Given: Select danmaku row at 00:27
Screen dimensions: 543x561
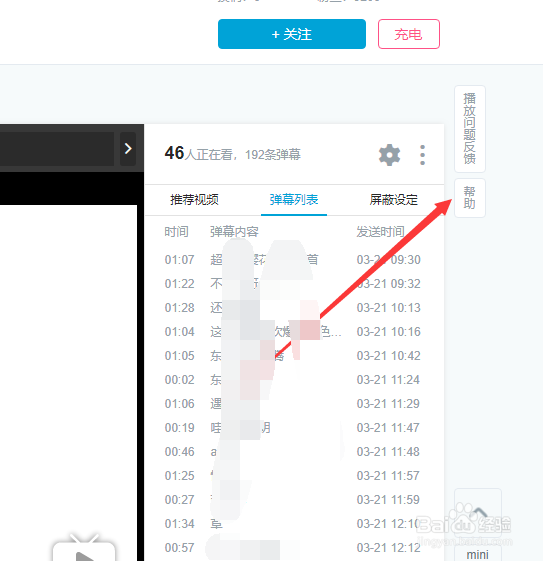Looking at the screenshot, I should [294, 499].
